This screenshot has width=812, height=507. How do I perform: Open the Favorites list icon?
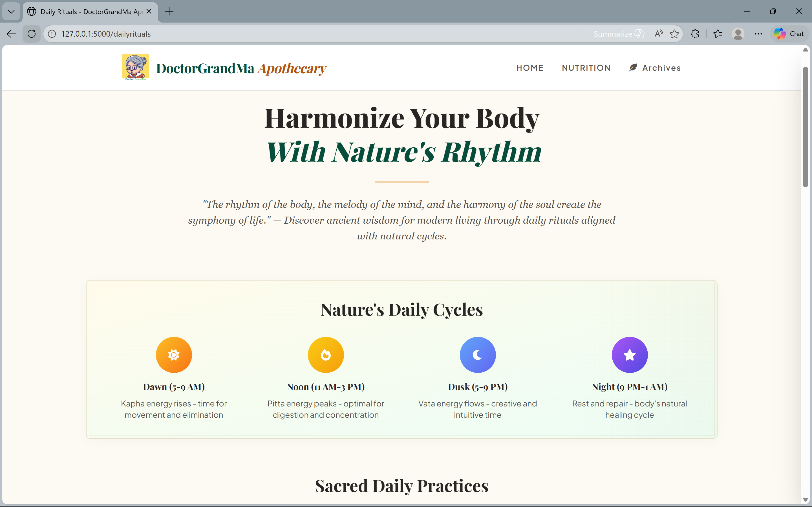pyautogui.click(x=718, y=34)
